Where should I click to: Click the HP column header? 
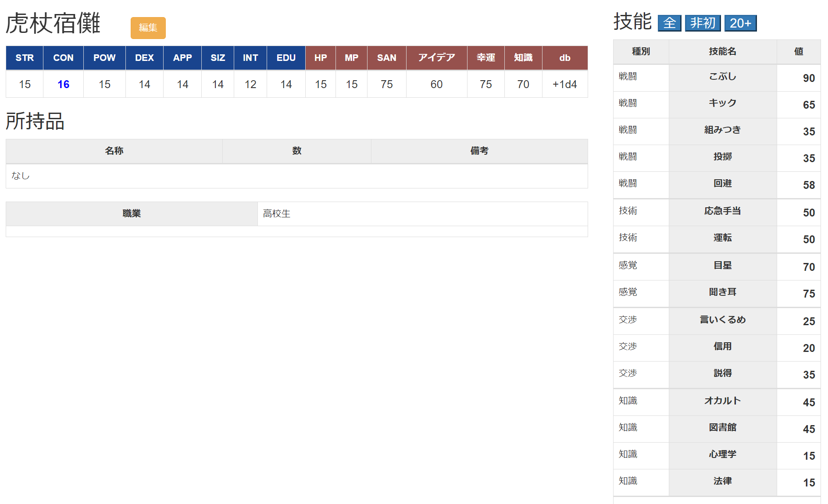pos(321,58)
